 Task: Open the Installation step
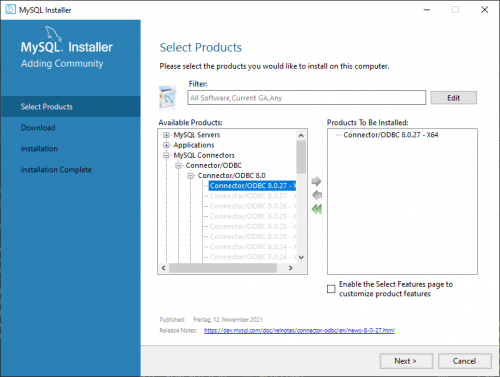click(x=39, y=149)
